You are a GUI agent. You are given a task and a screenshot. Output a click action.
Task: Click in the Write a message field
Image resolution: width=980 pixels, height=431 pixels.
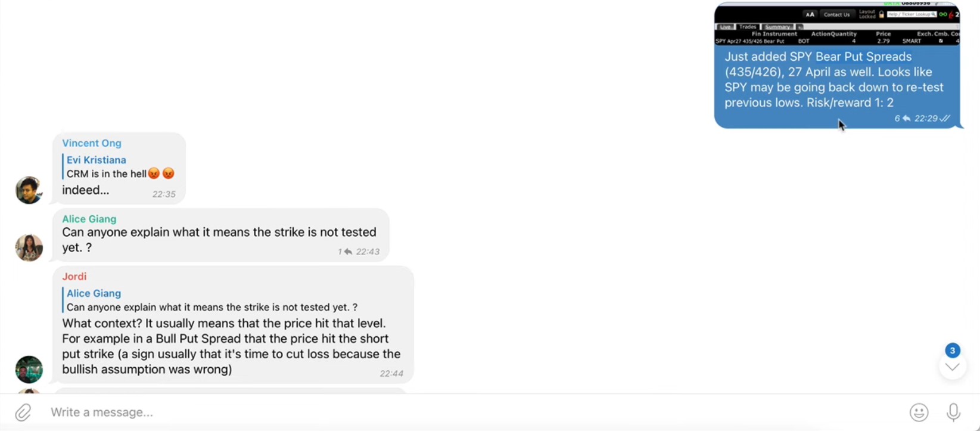(x=471, y=412)
